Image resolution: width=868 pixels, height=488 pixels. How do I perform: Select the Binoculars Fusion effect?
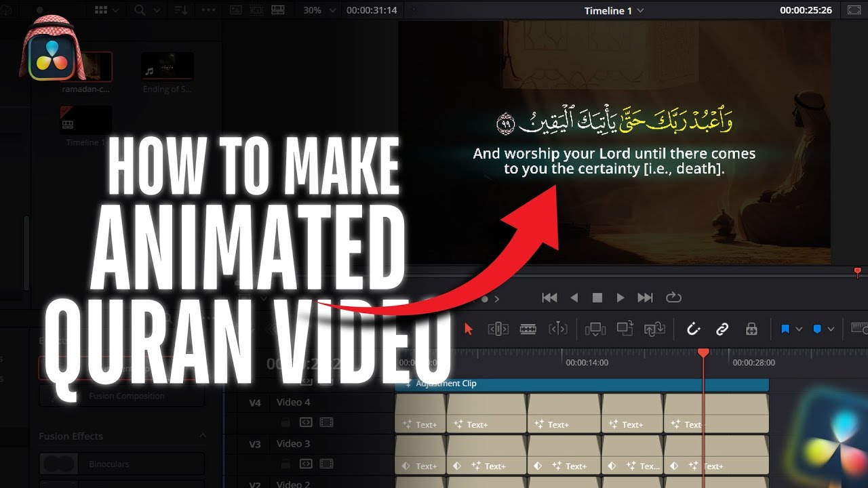pyautogui.click(x=122, y=464)
